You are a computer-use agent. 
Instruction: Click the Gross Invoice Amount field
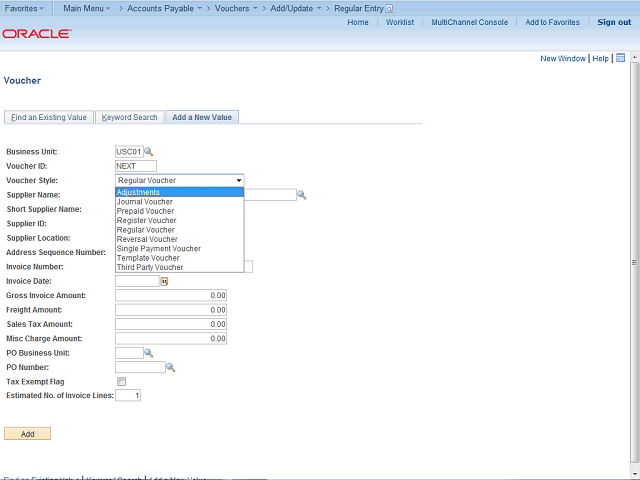(171, 296)
